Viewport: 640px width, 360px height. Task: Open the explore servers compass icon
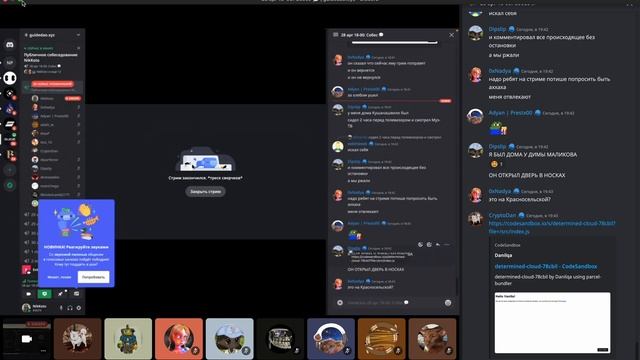(x=10, y=185)
